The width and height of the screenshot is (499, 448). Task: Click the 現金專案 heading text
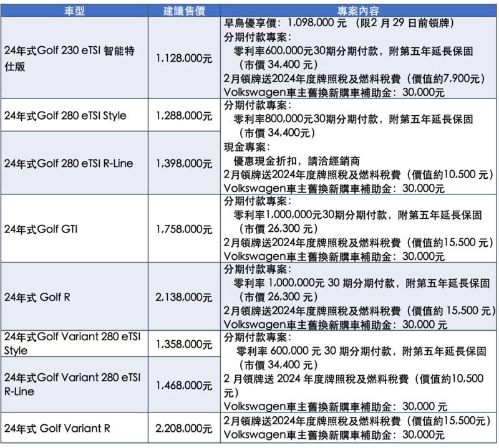pyautogui.click(x=248, y=148)
